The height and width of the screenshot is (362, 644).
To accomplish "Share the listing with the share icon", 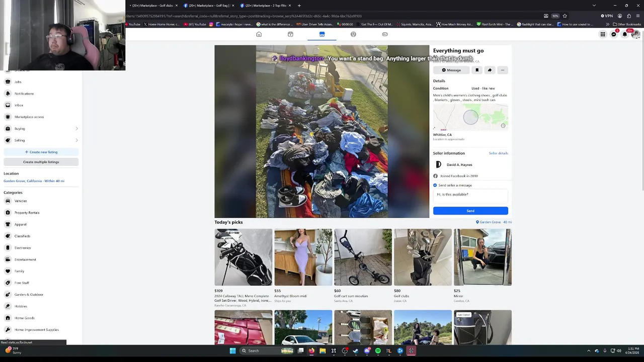I will tap(490, 70).
